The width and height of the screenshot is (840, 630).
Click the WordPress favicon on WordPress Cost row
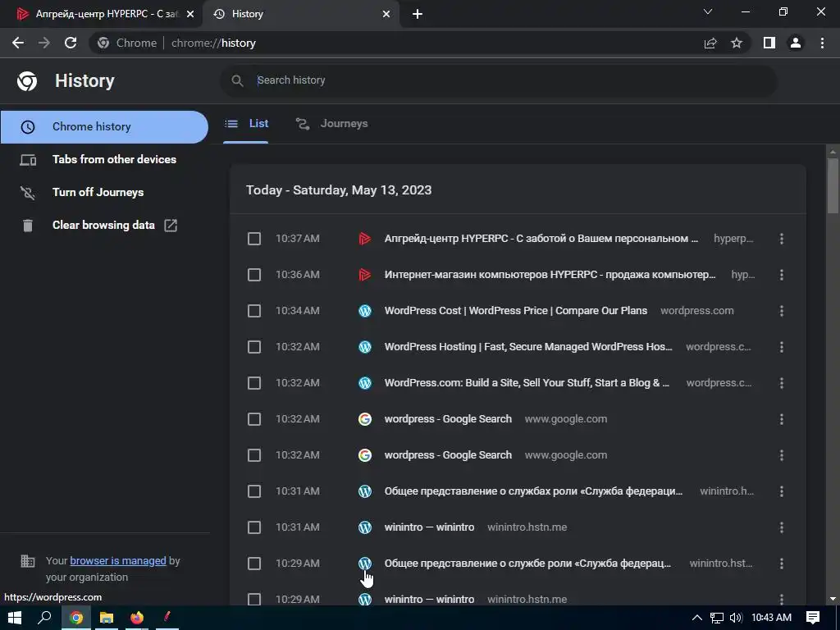[365, 311]
